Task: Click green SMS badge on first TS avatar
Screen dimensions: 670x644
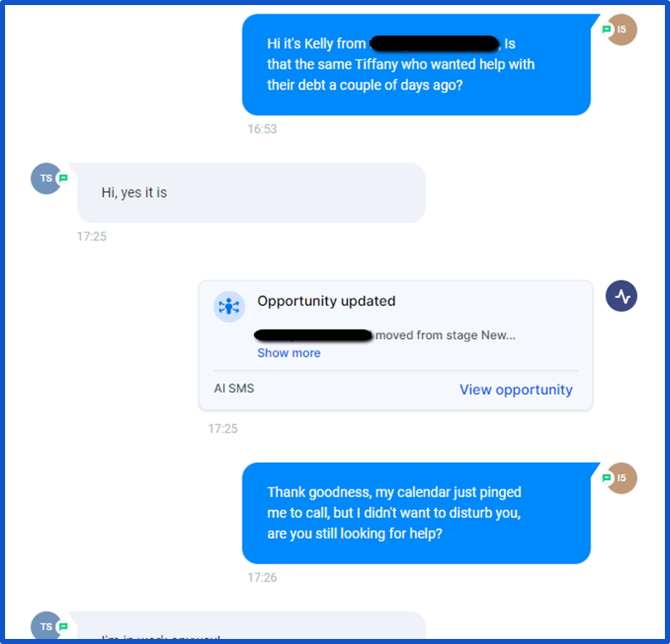Action: point(63,178)
